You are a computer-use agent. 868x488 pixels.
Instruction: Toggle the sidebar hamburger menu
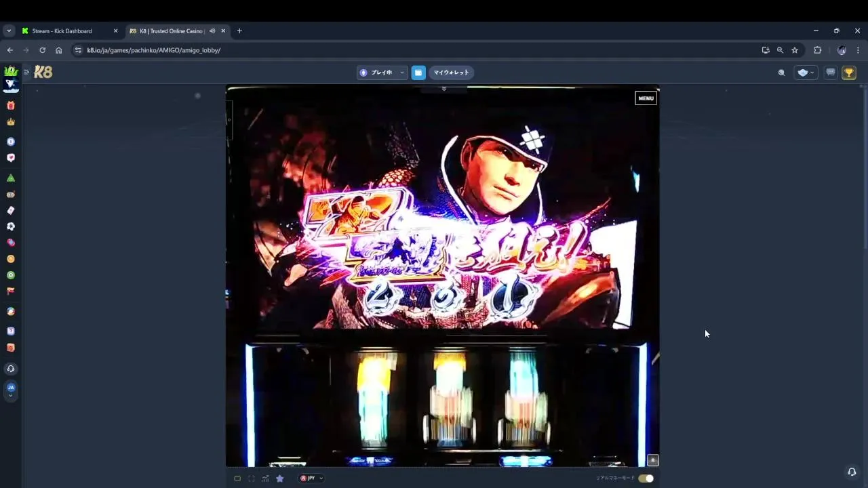[x=26, y=72]
